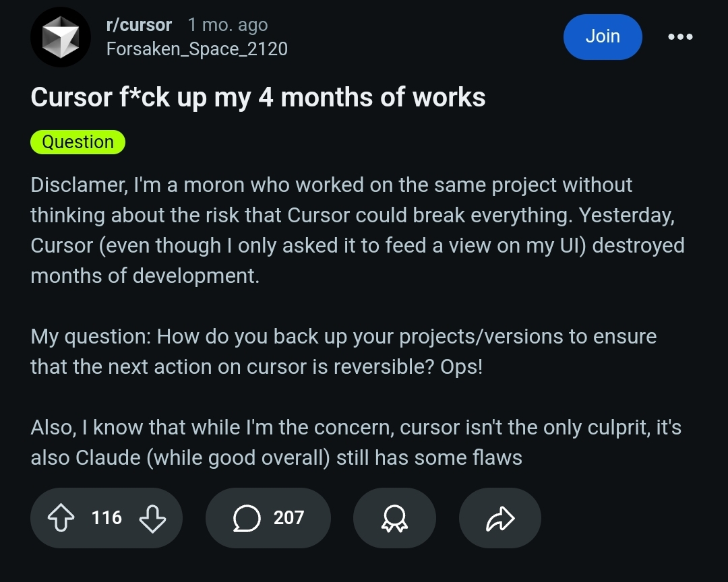Click the r/cursor subreddit avatar
The image size is (728, 582).
[61, 37]
